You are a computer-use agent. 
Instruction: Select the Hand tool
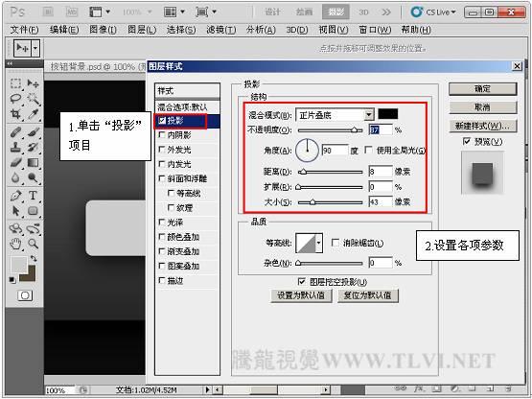pyautogui.click(x=15, y=244)
